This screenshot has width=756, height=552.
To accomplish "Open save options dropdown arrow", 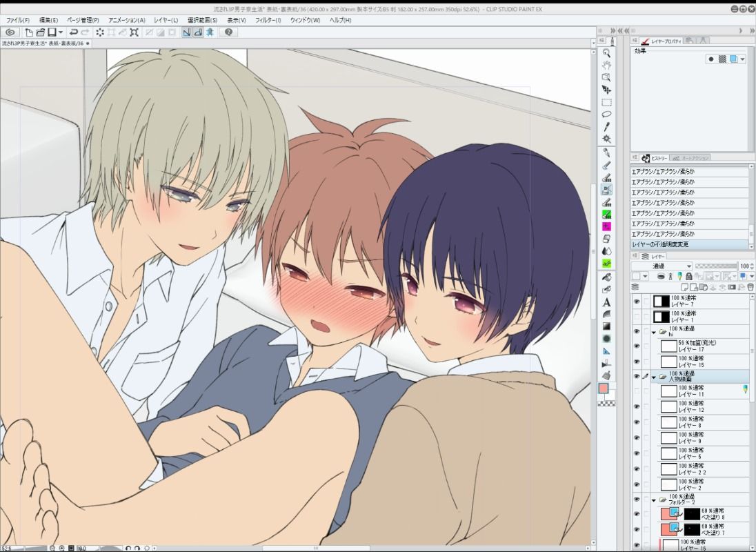I will (61, 32).
